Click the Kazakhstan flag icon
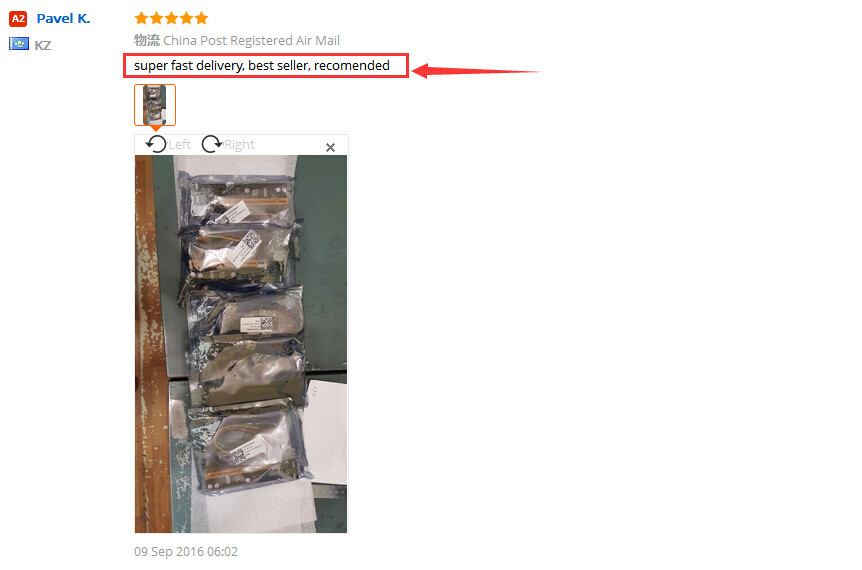 pos(19,43)
